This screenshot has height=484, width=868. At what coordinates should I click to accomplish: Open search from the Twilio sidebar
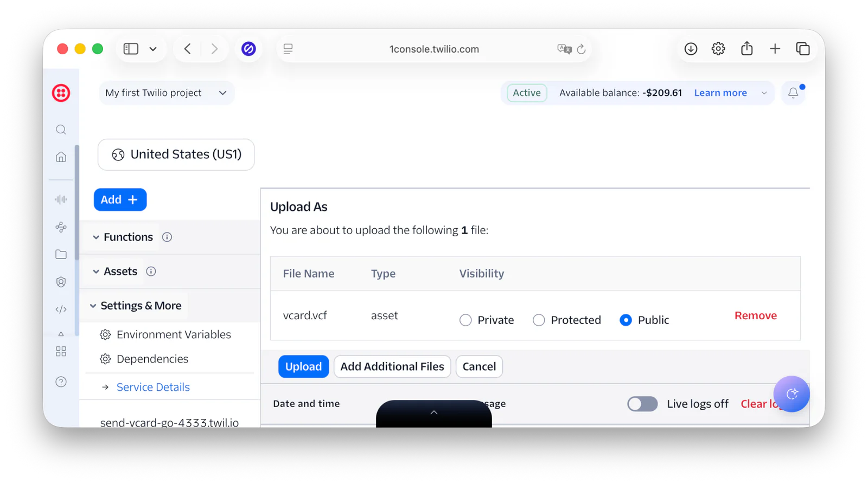click(61, 130)
